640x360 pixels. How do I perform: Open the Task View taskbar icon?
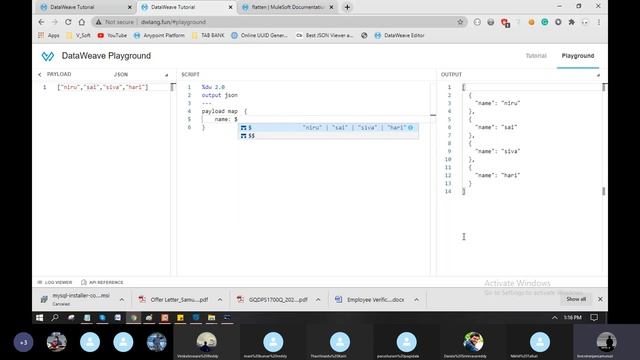pyautogui.click(x=71, y=318)
